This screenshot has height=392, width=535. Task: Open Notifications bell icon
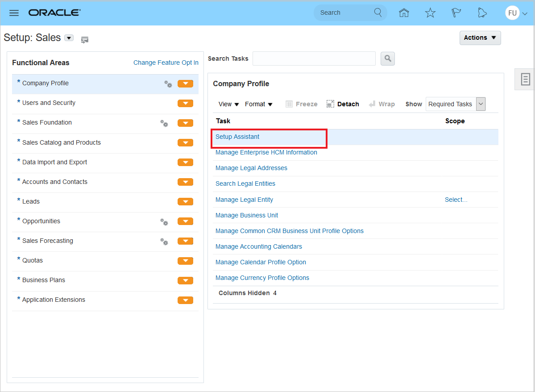482,13
